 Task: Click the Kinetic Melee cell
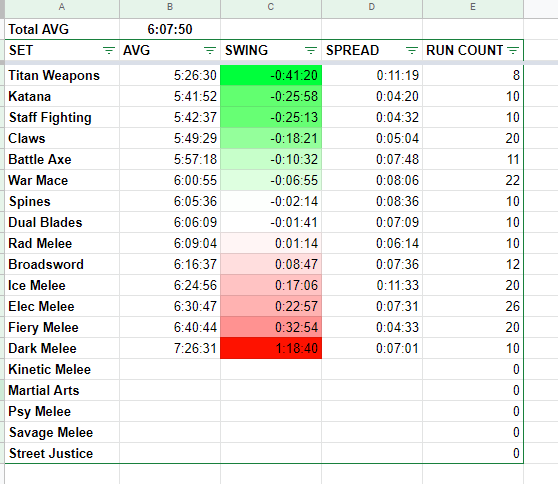tap(62, 369)
